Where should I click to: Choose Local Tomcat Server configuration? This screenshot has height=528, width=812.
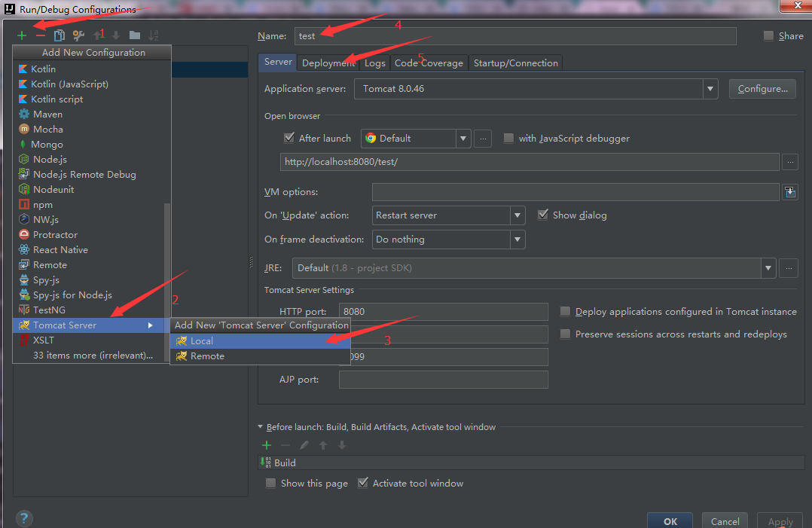260,341
